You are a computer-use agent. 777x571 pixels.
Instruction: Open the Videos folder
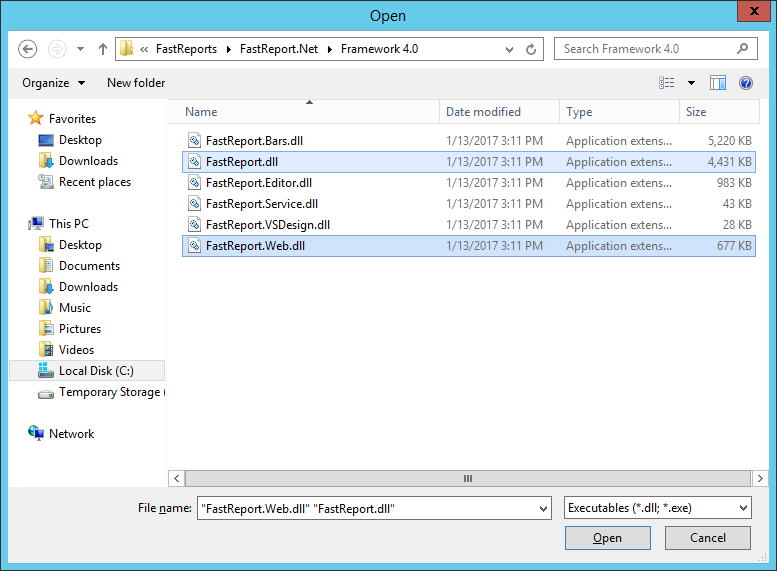(x=76, y=349)
